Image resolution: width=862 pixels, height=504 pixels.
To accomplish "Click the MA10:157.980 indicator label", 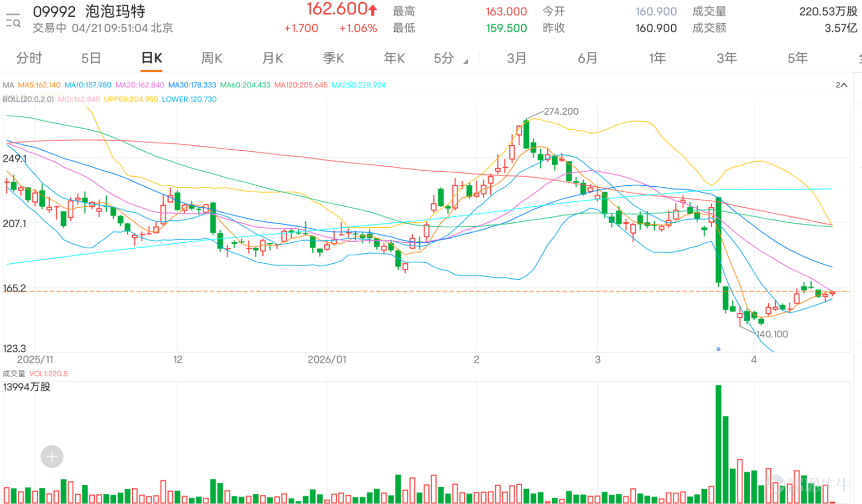I will coord(88,85).
